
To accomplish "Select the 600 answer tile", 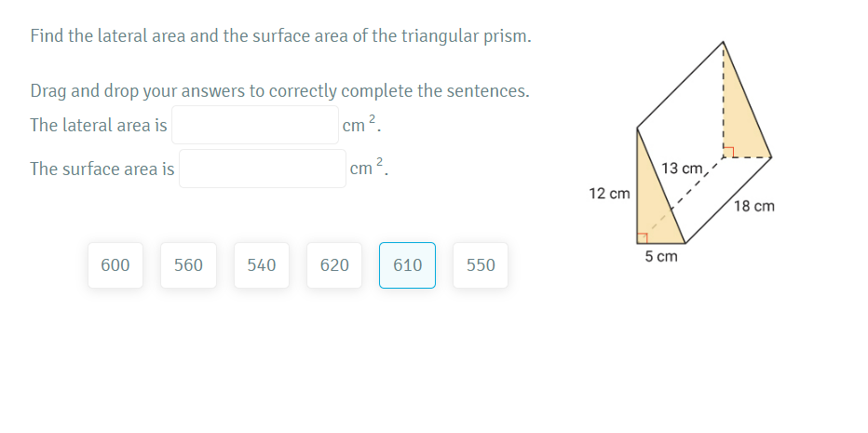I will click(115, 265).
